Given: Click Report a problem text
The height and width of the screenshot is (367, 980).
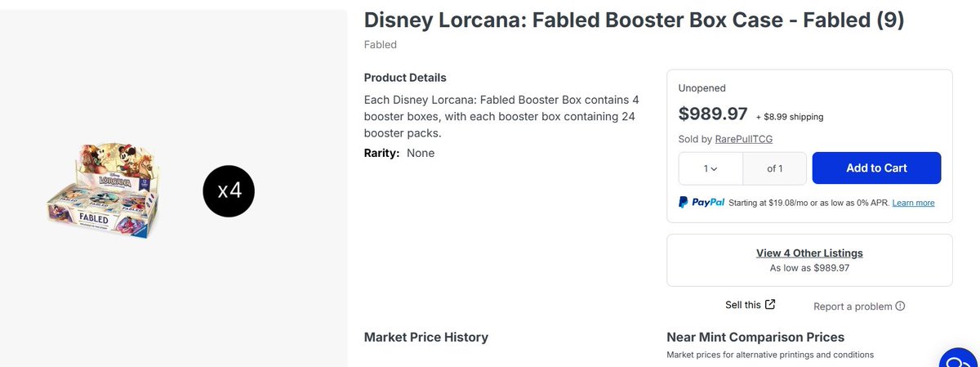Looking at the screenshot, I should point(853,307).
